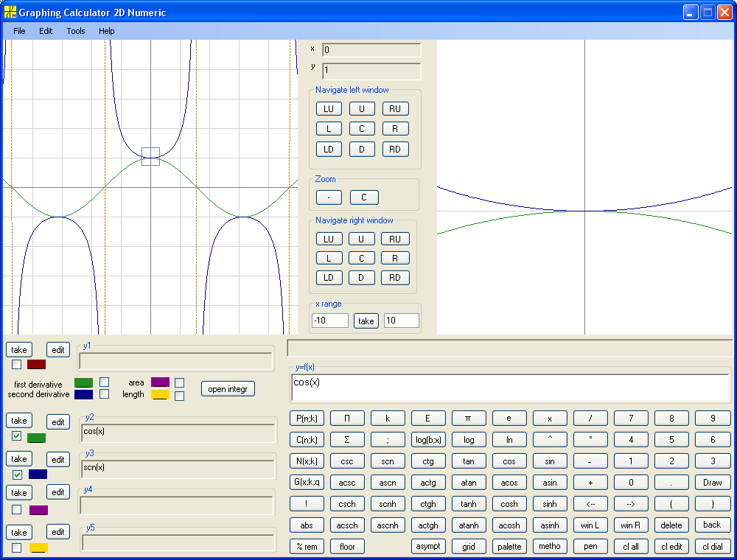Click the asympt button
This screenshot has width=737, height=560.
[428, 547]
